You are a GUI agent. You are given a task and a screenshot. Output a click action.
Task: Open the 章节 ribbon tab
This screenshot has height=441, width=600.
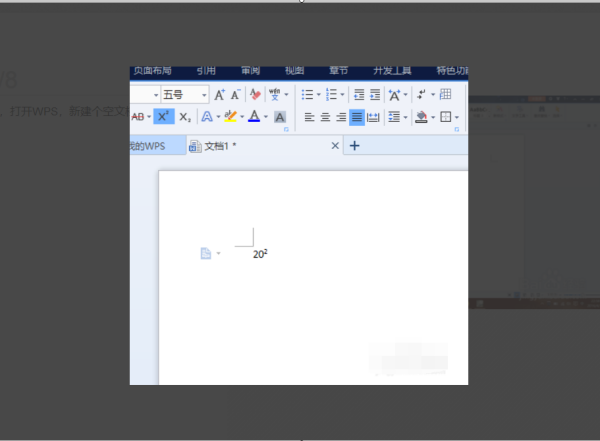[339, 71]
